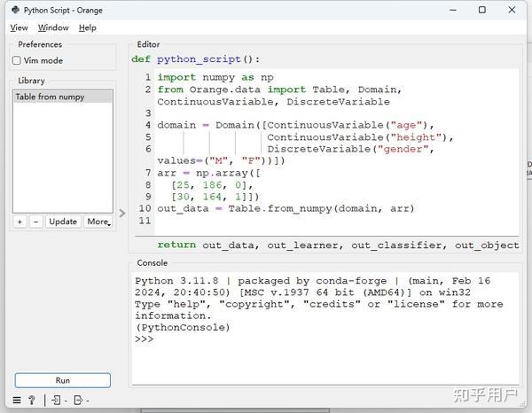Open the Window menu
Image resolution: width=532 pixels, height=413 pixels.
click(x=53, y=27)
